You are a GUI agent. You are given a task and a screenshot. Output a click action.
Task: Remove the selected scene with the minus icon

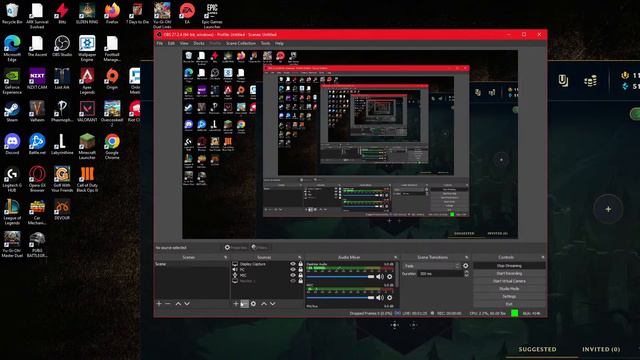pos(168,304)
